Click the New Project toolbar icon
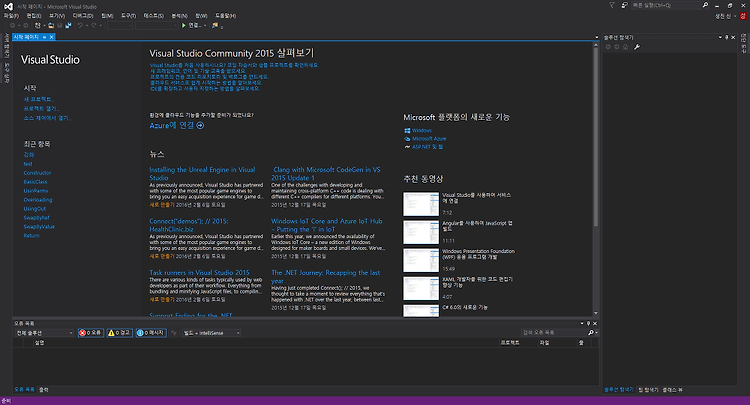 (37, 25)
